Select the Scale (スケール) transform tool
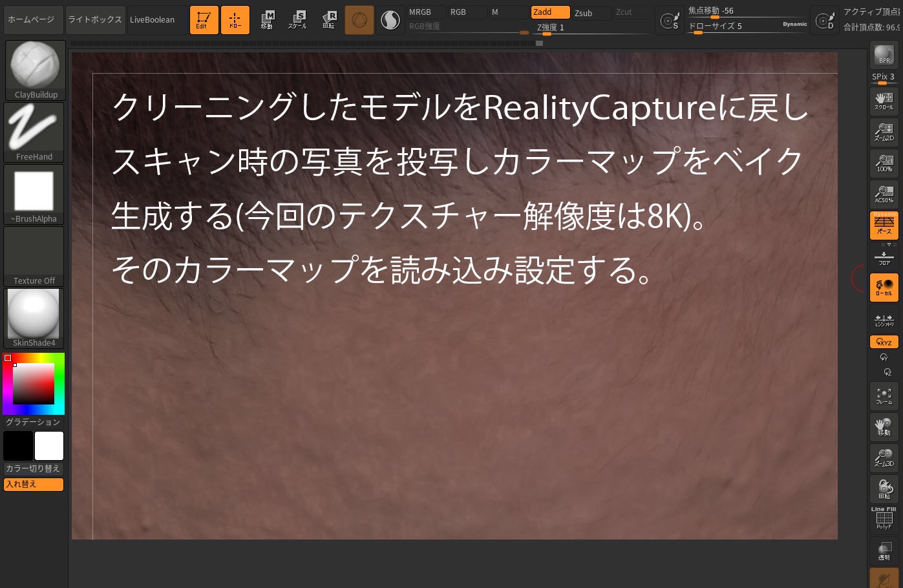The height and width of the screenshot is (588, 903). click(298, 20)
